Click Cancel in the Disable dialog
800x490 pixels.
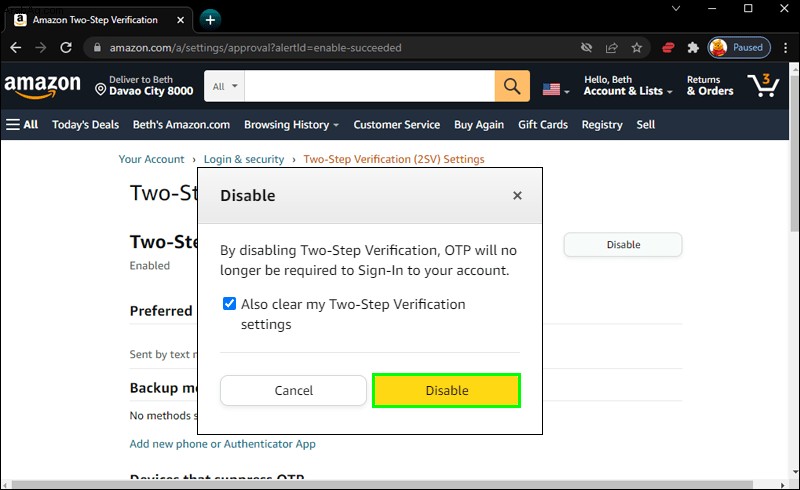coord(293,390)
